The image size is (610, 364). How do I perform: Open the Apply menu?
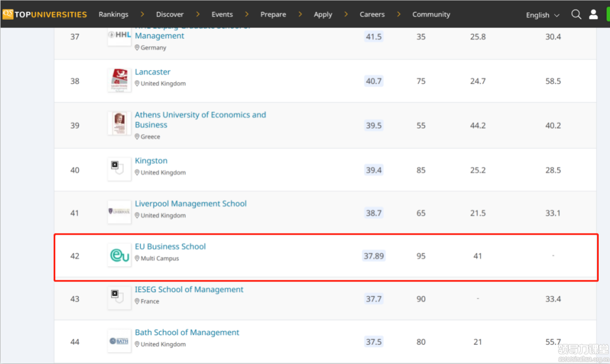click(x=323, y=14)
